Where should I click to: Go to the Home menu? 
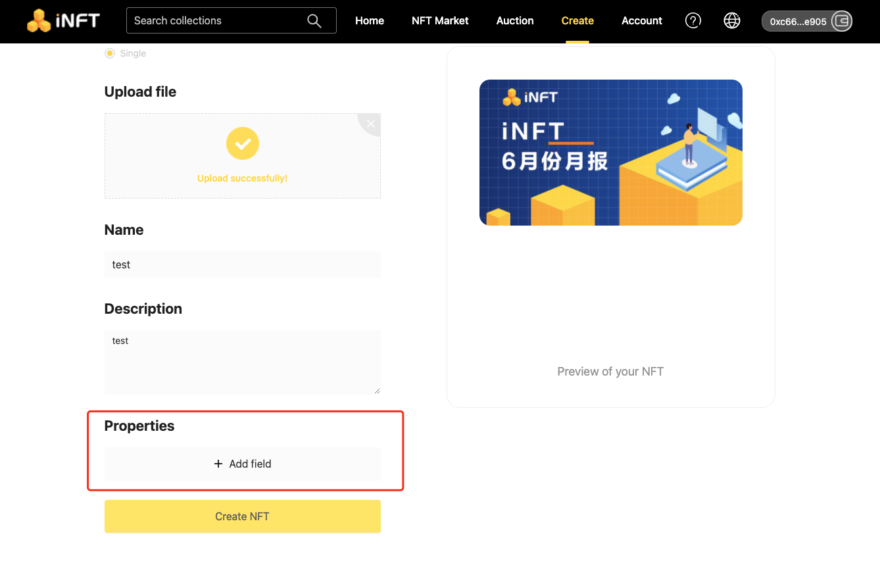point(370,21)
